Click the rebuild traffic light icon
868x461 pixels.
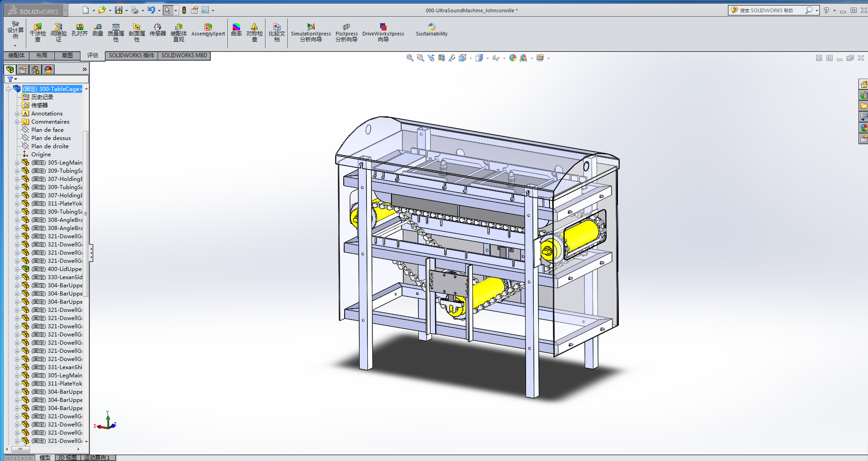pos(184,10)
